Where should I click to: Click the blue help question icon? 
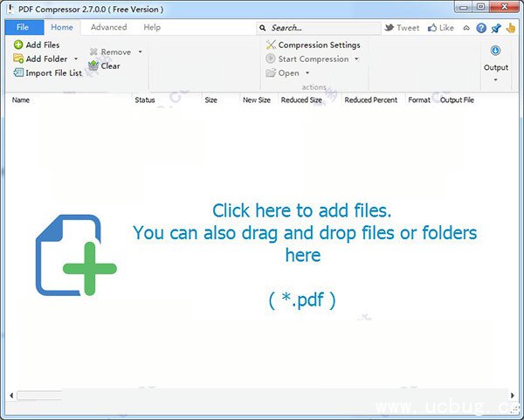481,28
